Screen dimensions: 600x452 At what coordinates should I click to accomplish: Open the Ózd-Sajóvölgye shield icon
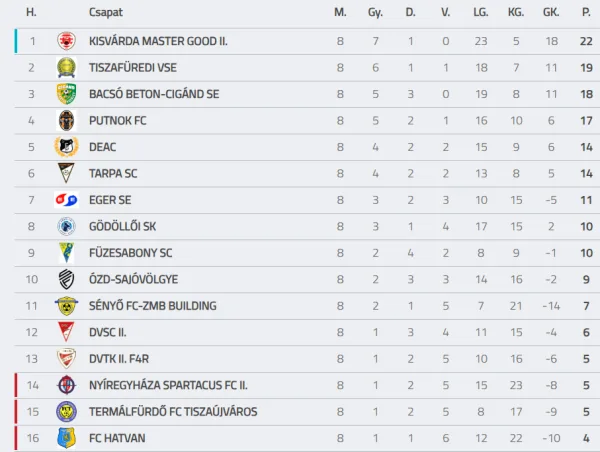[x=66, y=279]
